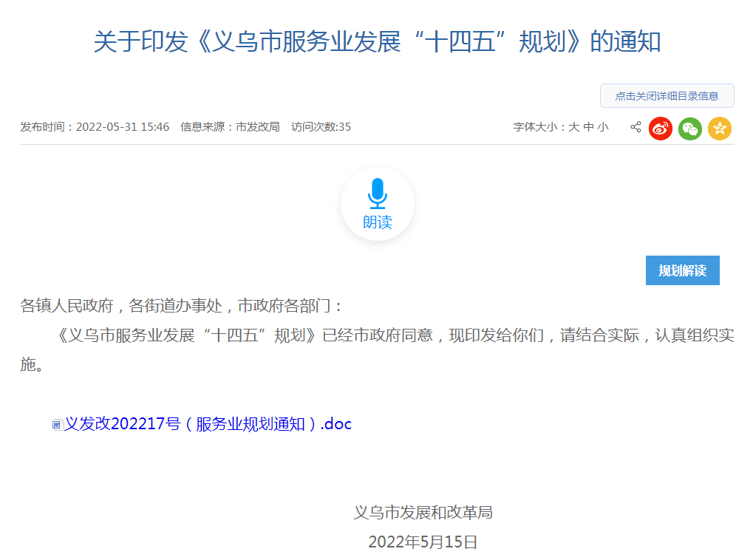Click the share icon beside font size
Screen dimensions: 753x560
pyautogui.click(x=636, y=127)
